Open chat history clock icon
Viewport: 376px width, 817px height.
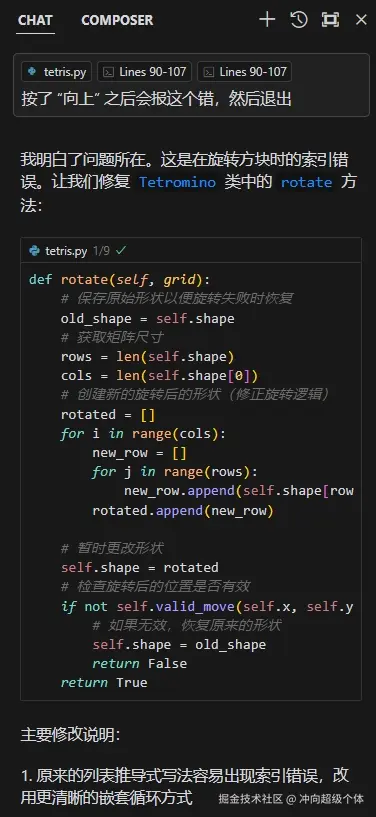pos(299,20)
